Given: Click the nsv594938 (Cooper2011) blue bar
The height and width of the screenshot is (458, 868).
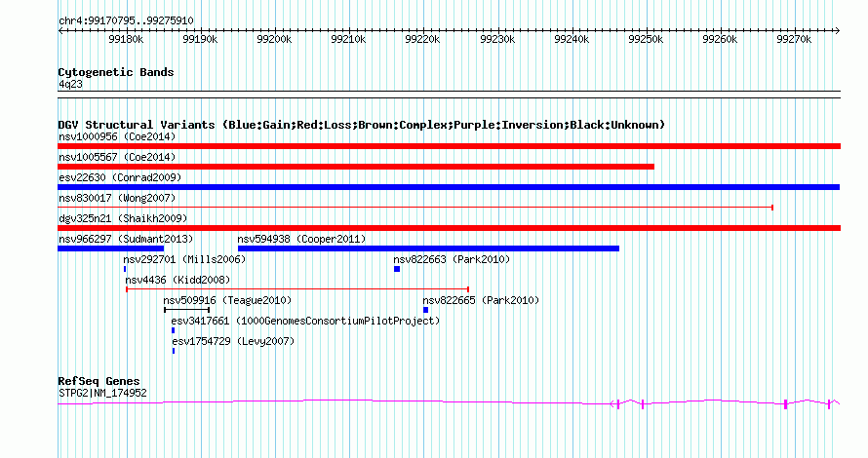Looking at the screenshot, I should (428, 248).
